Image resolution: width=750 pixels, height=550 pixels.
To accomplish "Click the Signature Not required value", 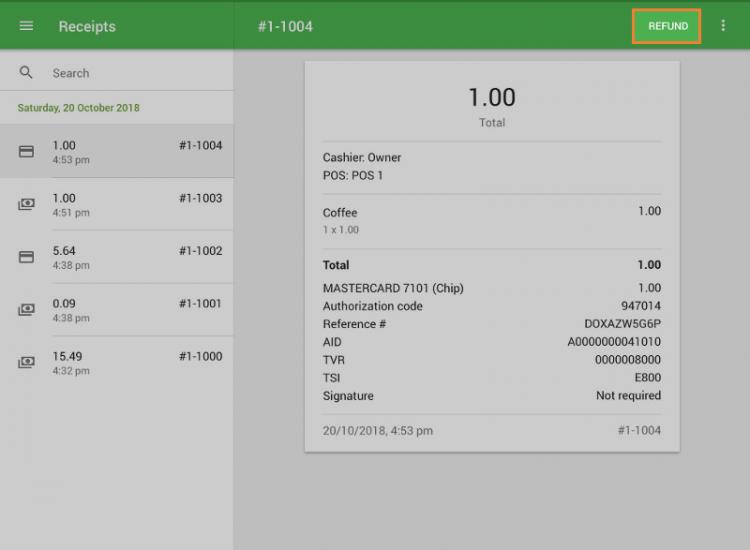I will point(629,396).
